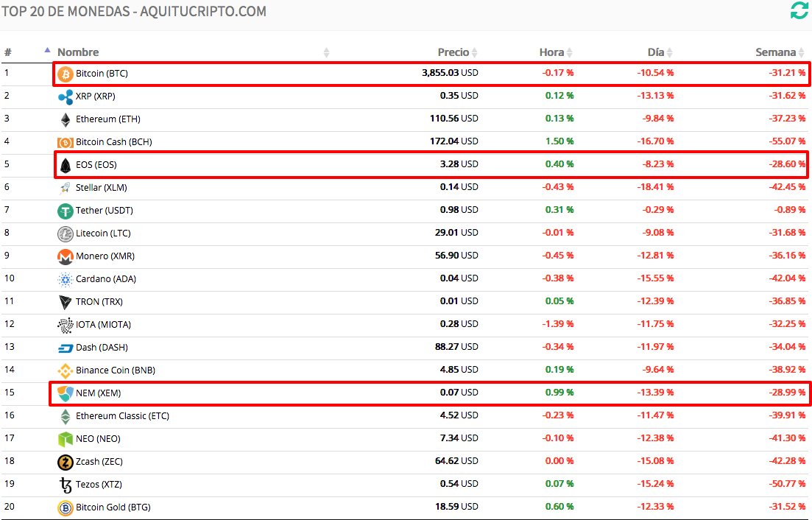Open the Binance Coin (BNB) name link
This screenshot has height=520, width=812.
pos(116,370)
